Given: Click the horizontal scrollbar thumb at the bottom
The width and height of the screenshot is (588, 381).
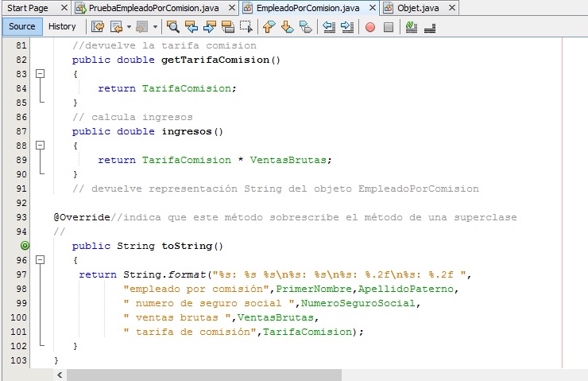Looking at the screenshot, I should pos(199,375).
